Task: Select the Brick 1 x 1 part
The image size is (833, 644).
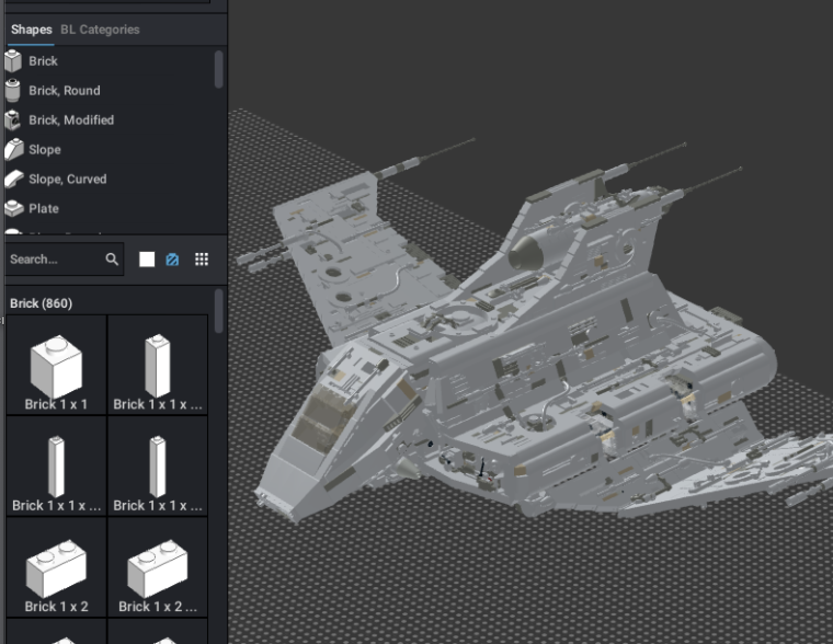Action: point(55,364)
